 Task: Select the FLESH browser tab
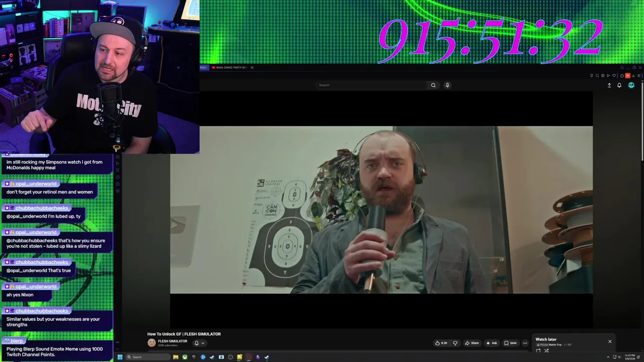click(x=204, y=67)
